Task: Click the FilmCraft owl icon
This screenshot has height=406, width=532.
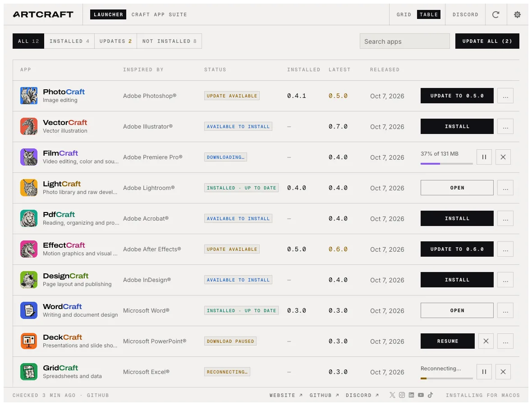Action: point(28,157)
